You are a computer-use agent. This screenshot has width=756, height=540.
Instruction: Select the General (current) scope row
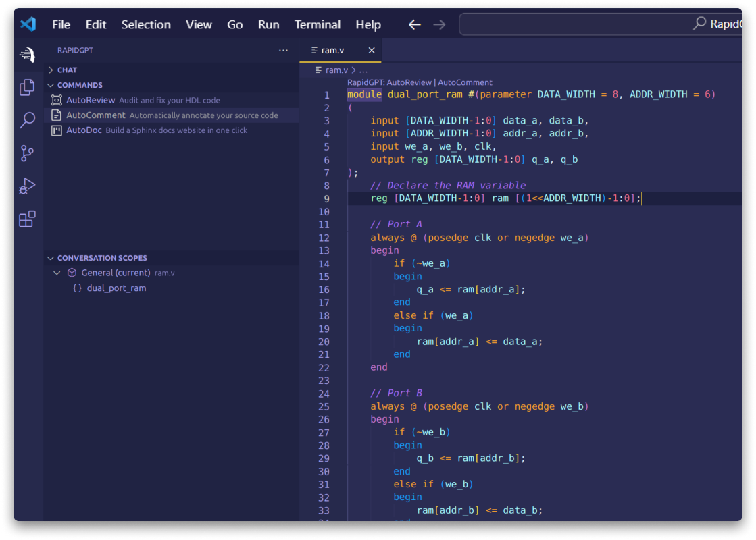(172, 273)
